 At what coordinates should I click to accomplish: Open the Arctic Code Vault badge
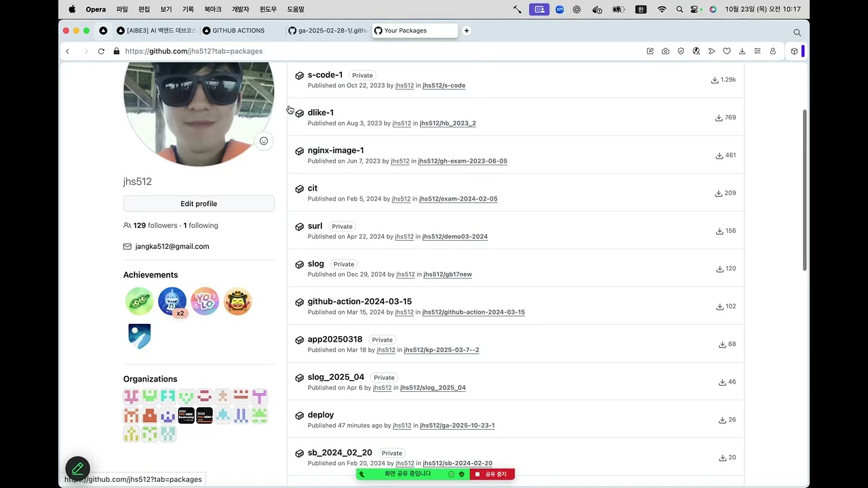click(140, 336)
